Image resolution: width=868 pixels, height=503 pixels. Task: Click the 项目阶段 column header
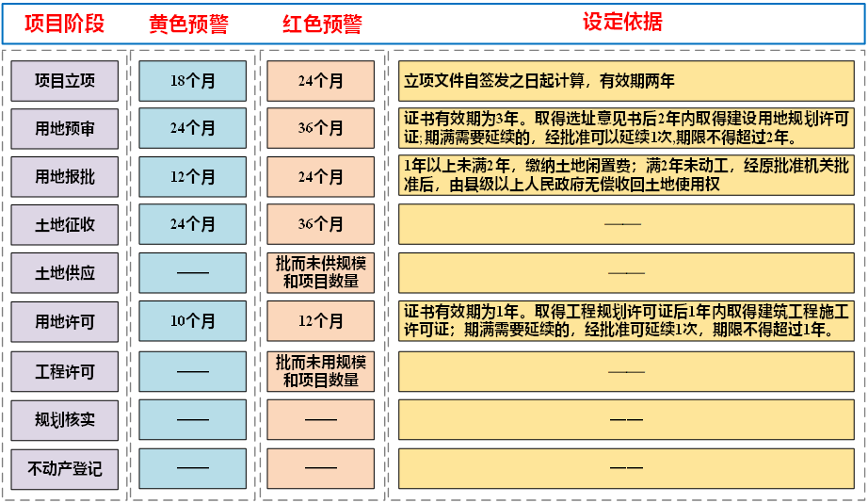[x=64, y=24]
